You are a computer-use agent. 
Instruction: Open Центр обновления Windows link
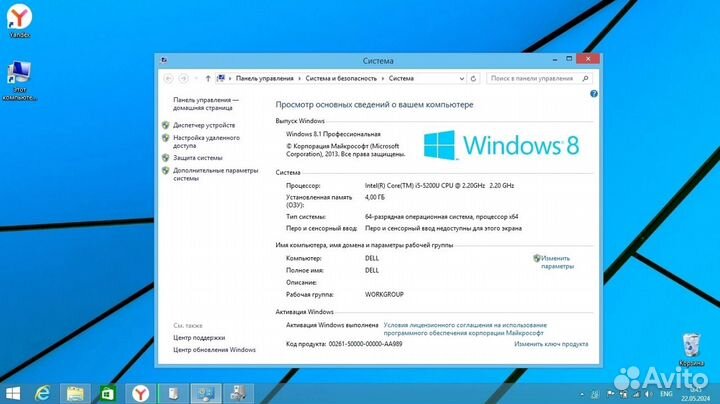pos(214,350)
